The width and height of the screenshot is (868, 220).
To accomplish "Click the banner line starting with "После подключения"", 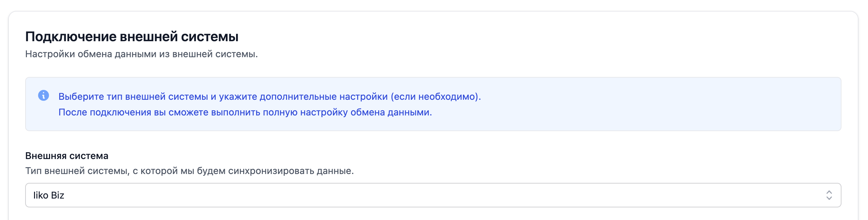I will [245, 112].
